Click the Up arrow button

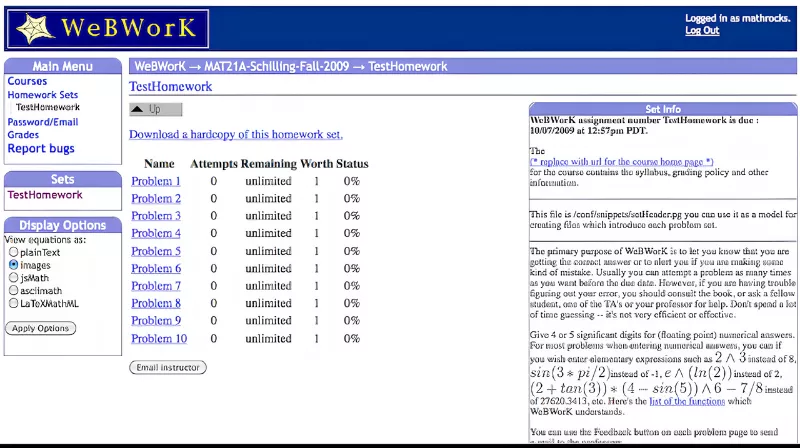pyautogui.click(x=156, y=109)
